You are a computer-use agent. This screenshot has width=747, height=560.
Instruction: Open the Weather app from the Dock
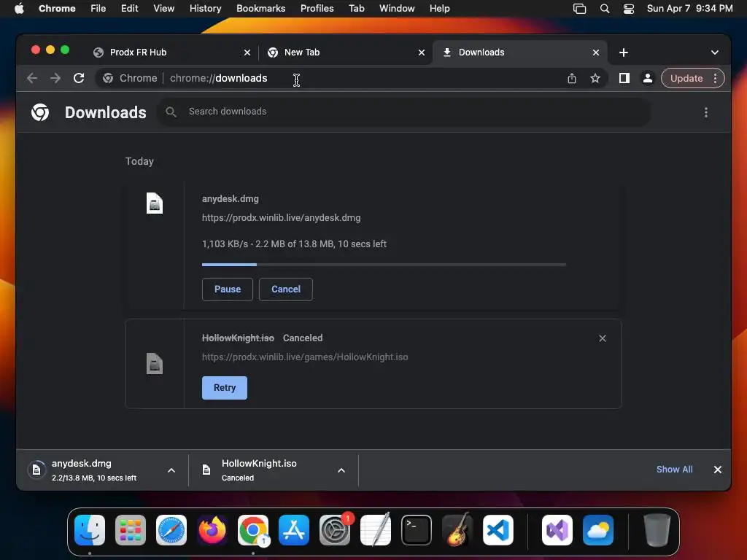598,530
